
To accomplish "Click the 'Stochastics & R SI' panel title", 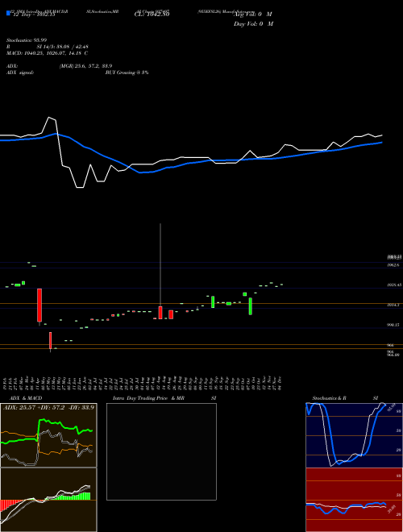I will click(x=345, y=398).
